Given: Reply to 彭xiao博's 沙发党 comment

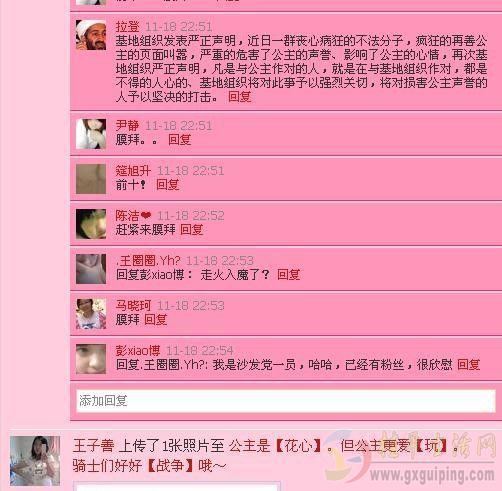Looking at the screenshot, I should [x=468, y=365].
